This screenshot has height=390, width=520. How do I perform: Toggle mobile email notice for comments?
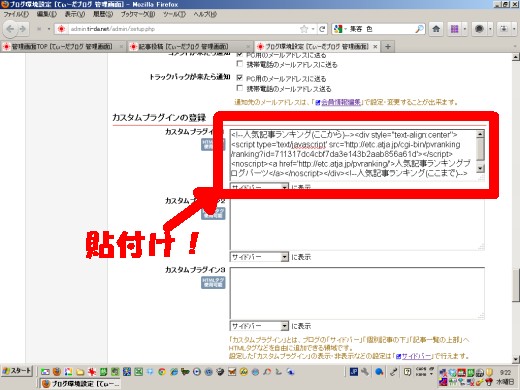coord(239,63)
